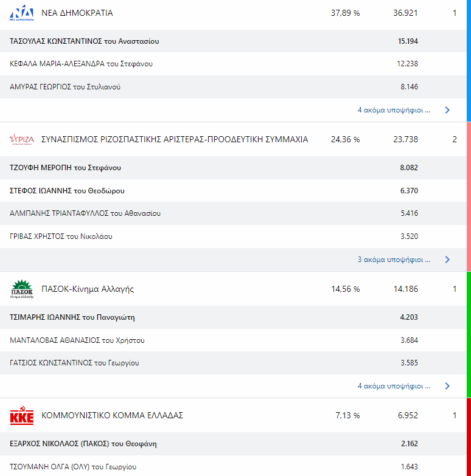Click candidate ΤΣΙΜΑΡΗΣ ΙΩΑΝΝΗΣ του Παναγιώτη
Viewport: 471px width, 476px height.
tap(72, 317)
